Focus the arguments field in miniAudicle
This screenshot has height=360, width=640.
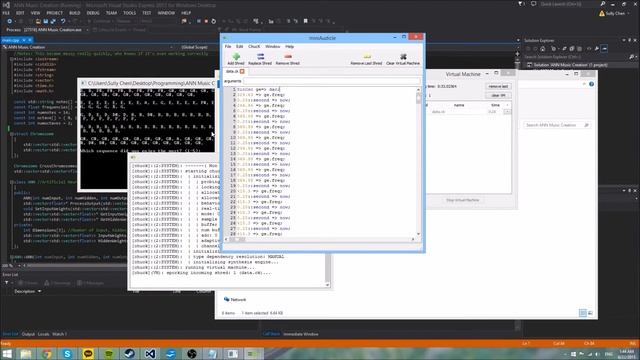[331, 81]
